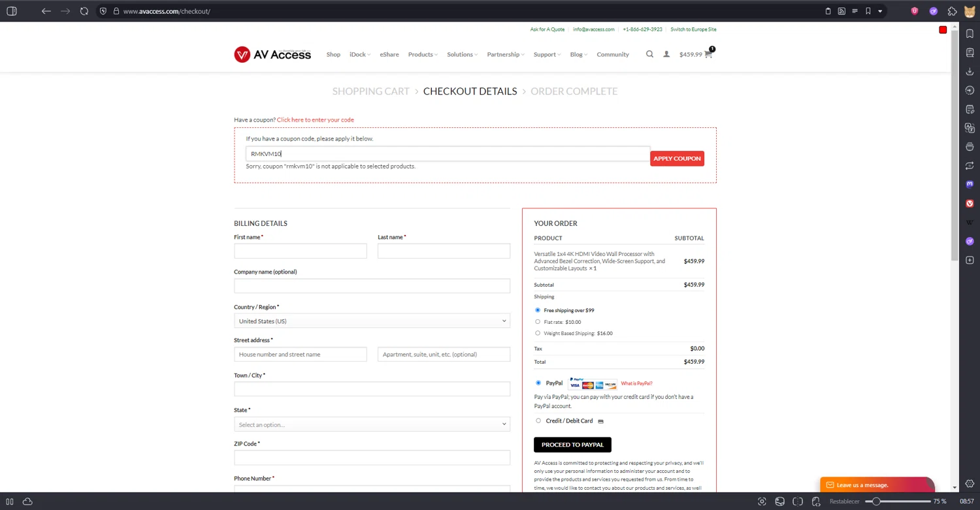Open the Country / Region dropdown

[x=372, y=321]
